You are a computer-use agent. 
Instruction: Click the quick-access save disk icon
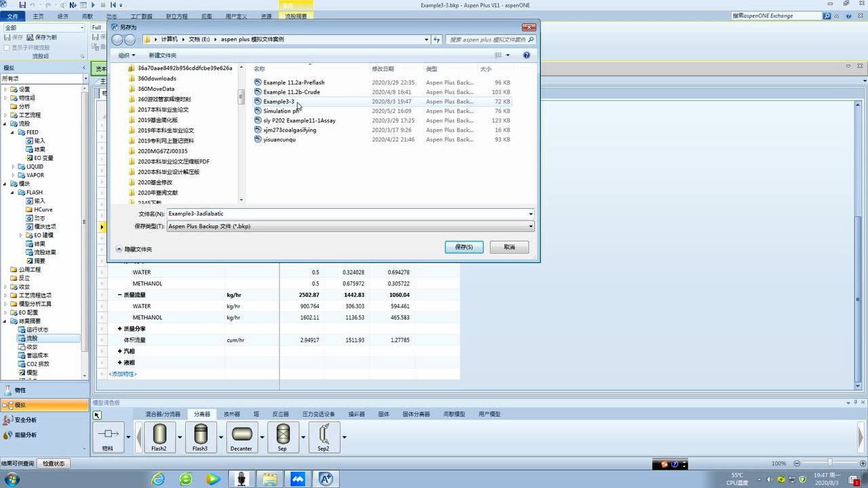(22, 5)
